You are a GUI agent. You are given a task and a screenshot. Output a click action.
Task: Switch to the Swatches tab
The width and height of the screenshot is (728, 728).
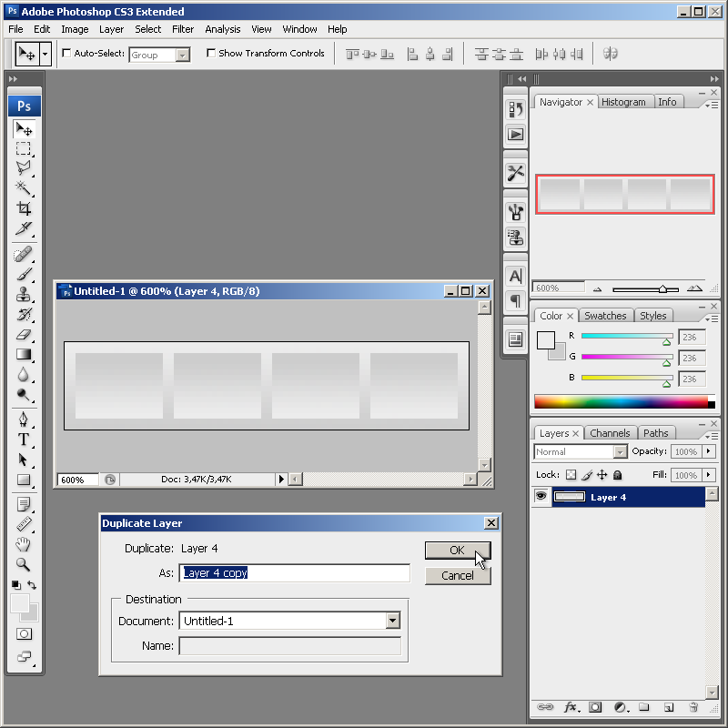(x=605, y=316)
